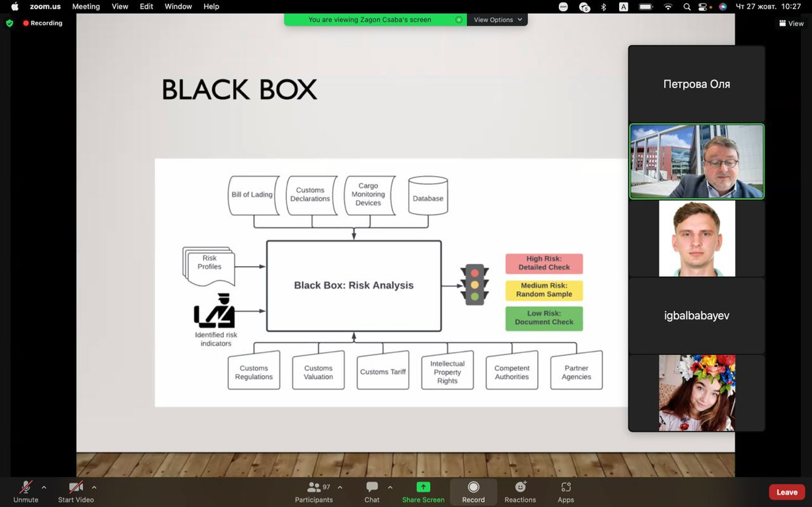Expand the video options arrow beside Start Video
This screenshot has width=812, height=507.
[94, 487]
